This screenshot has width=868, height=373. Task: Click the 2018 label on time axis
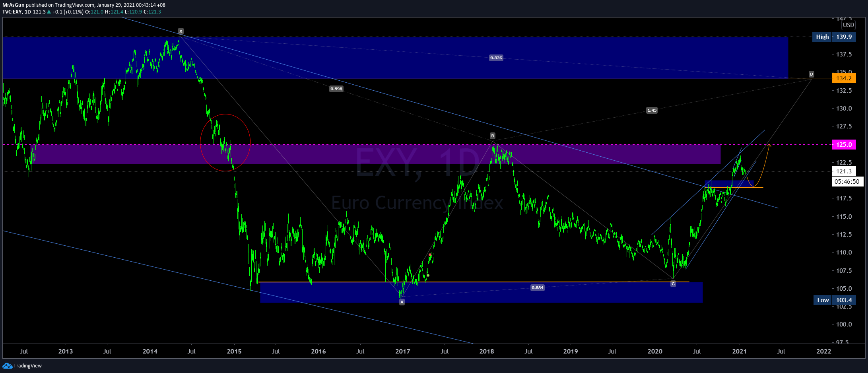point(487,351)
